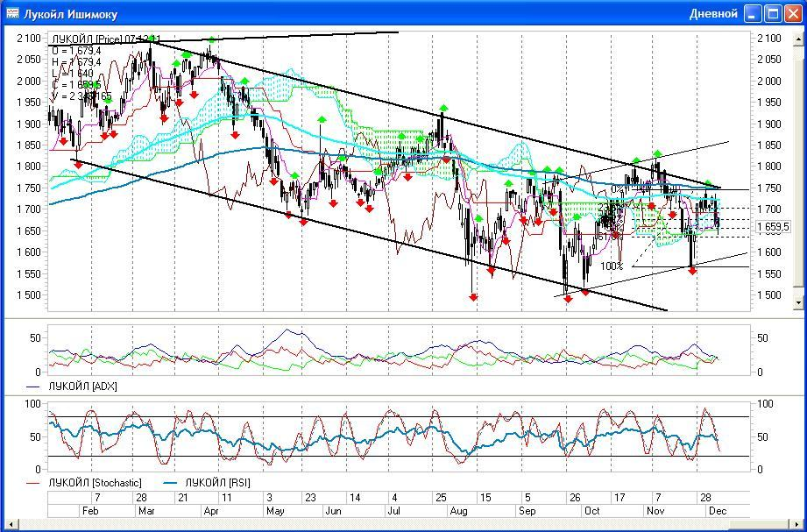Click the Aug month label on time axis
Viewport: 807px width, 532px height.
[458, 511]
